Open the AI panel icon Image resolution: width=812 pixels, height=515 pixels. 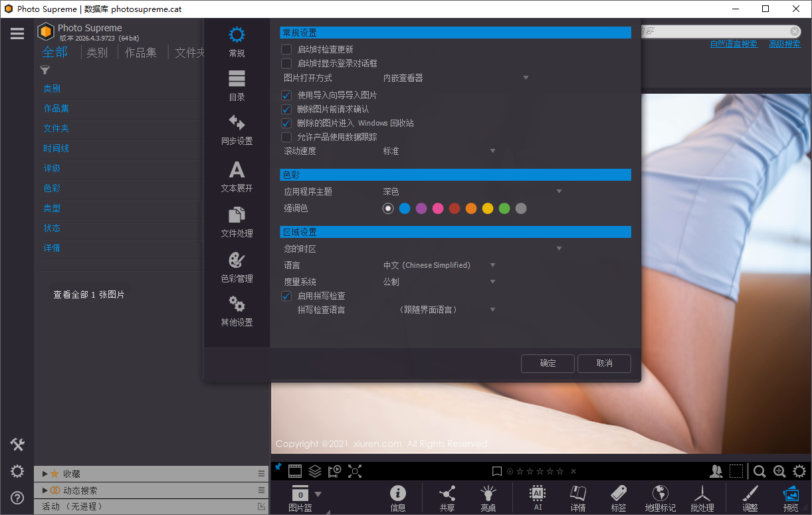tap(538, 498)
